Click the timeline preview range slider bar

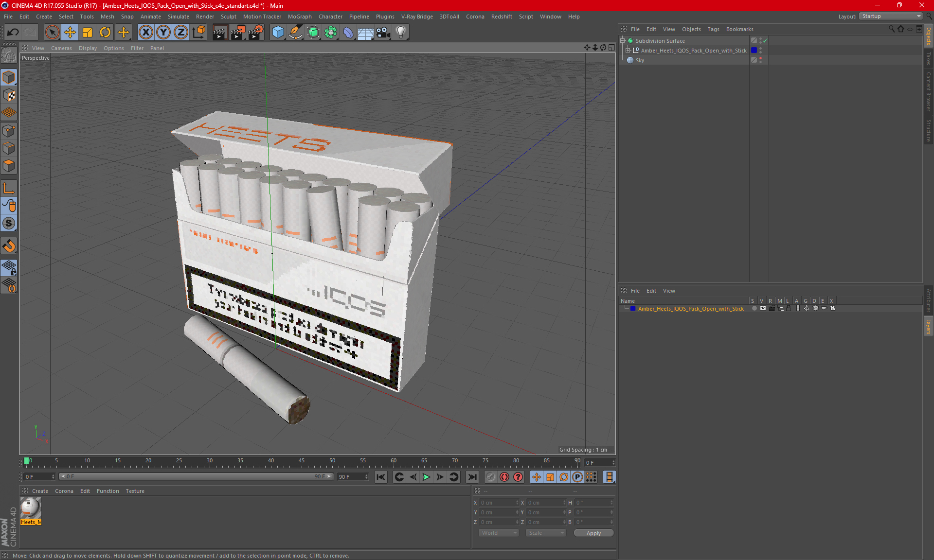(197, 476)
